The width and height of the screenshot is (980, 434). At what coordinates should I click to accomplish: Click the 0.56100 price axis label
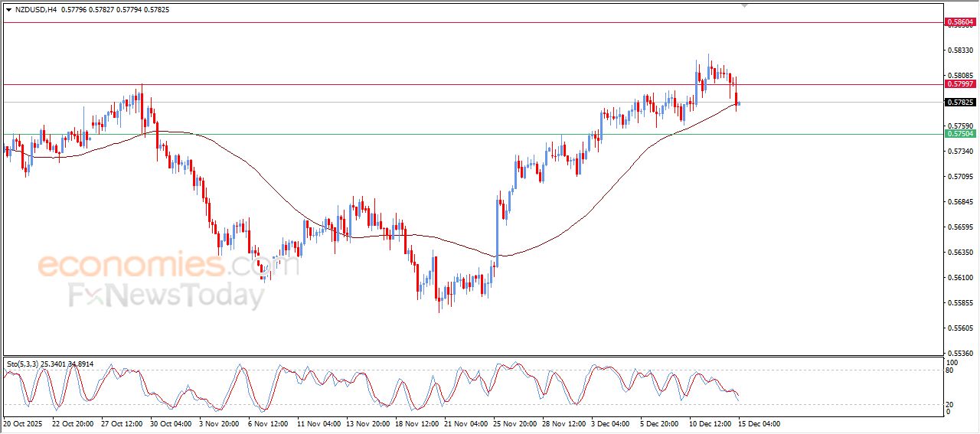tap(960, 278)
